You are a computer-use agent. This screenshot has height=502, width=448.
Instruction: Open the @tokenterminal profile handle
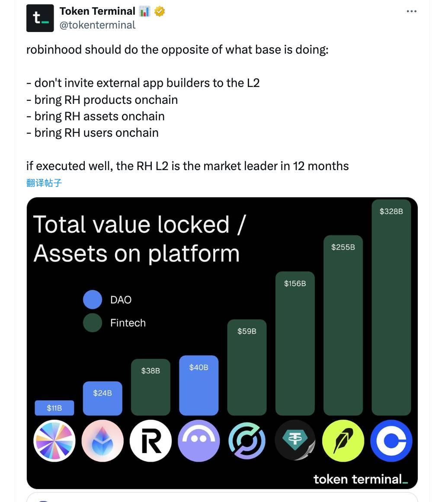coord(96,25)
